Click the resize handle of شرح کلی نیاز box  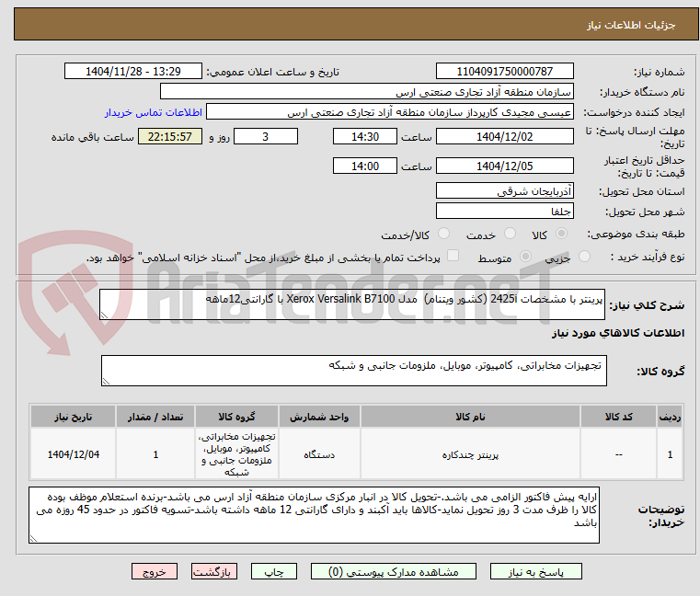(x=104, y=315)
